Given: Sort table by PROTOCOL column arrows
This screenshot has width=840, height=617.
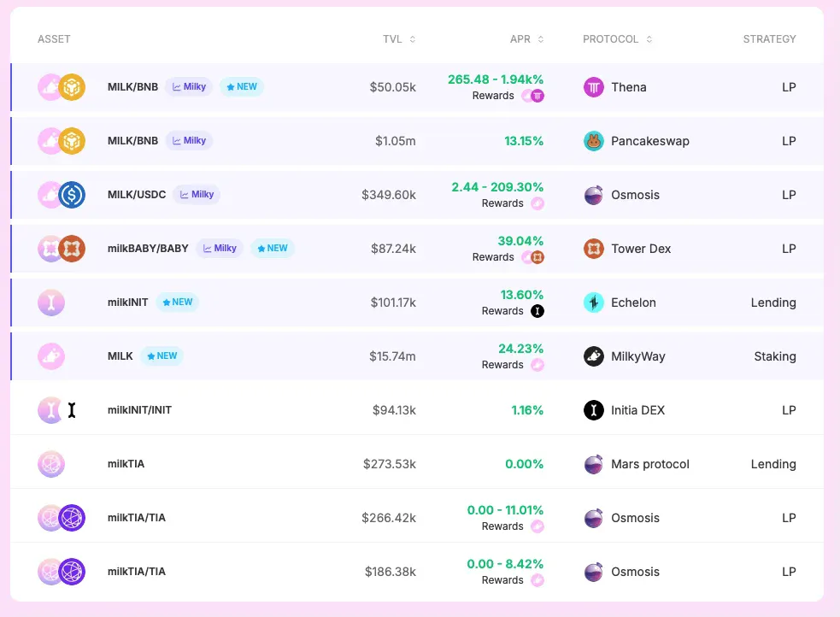Looking at the screenshot, I should pyautogui.click(x=649, y=39).
